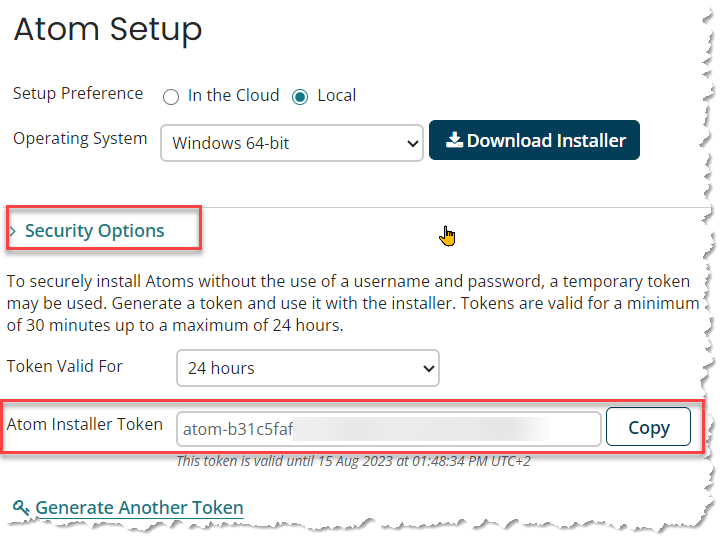Click the Token Valid For label
Image resolution: width=725 pixels, height=542 pixels.
click(x=65, y=366)
